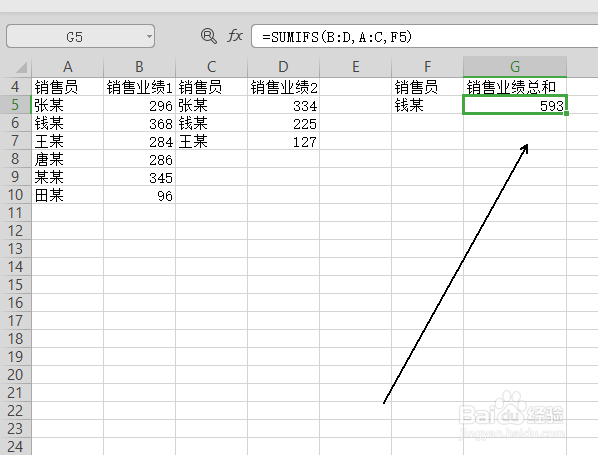
Task: Open the insert function fx button
Action: 235,36
